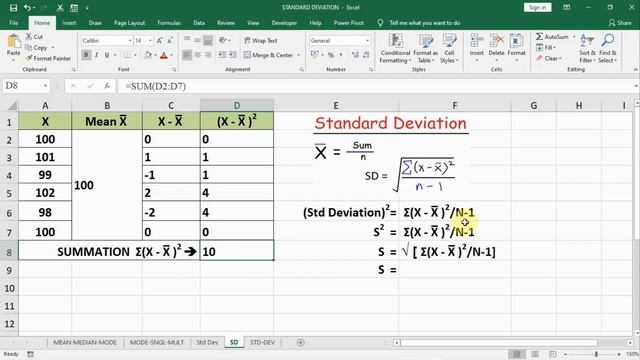This screenshot has height=360, width=640.
Task: Click the Share button
Action: click(x=620, y=23)
